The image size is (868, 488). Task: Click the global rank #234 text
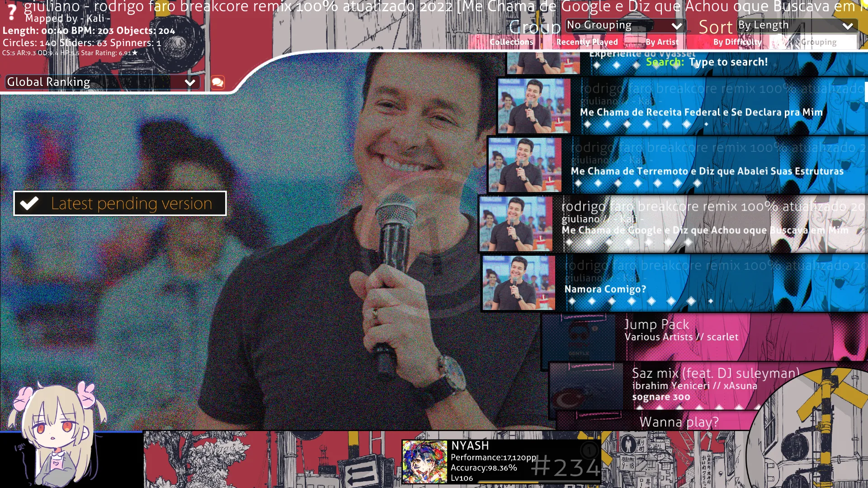(565, 467)
